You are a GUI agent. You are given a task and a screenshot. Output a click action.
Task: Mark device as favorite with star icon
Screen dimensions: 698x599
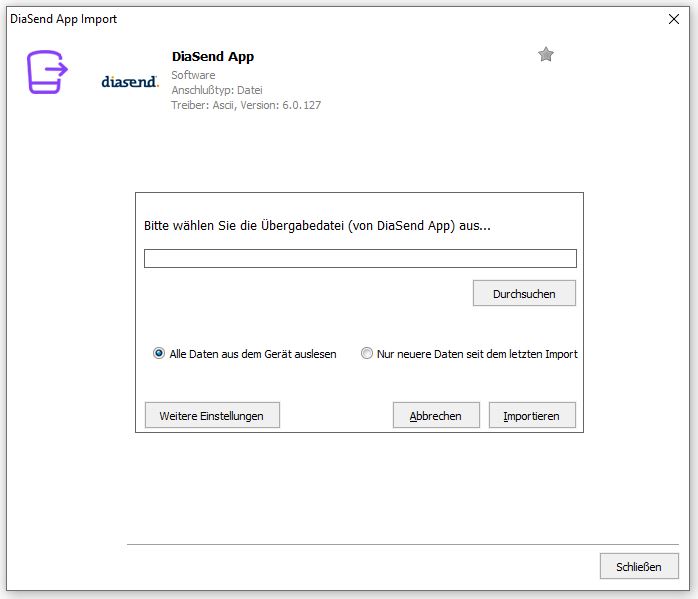[x=546, y=54]
